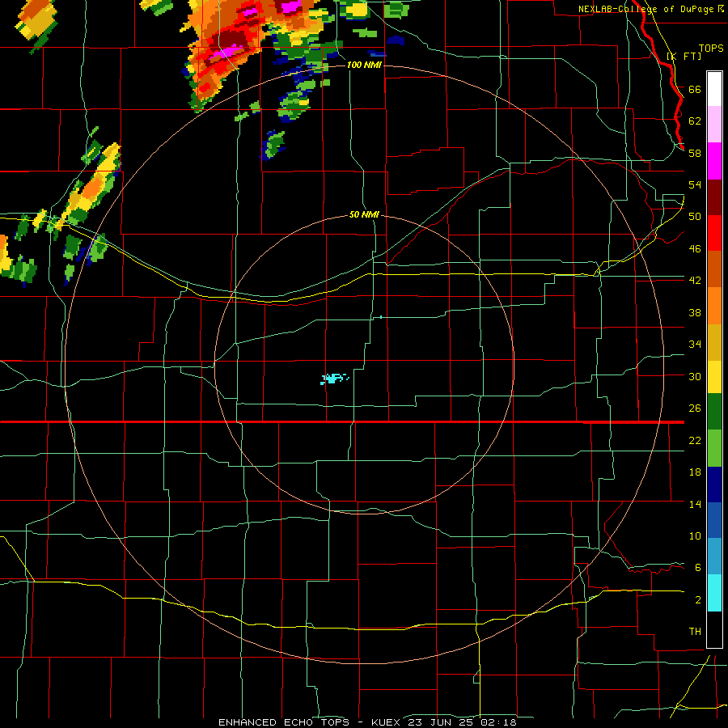Click the legend value '66'
Image resolution: width=728 pixels, height=728 pixels.
click(x=695, y=89)
